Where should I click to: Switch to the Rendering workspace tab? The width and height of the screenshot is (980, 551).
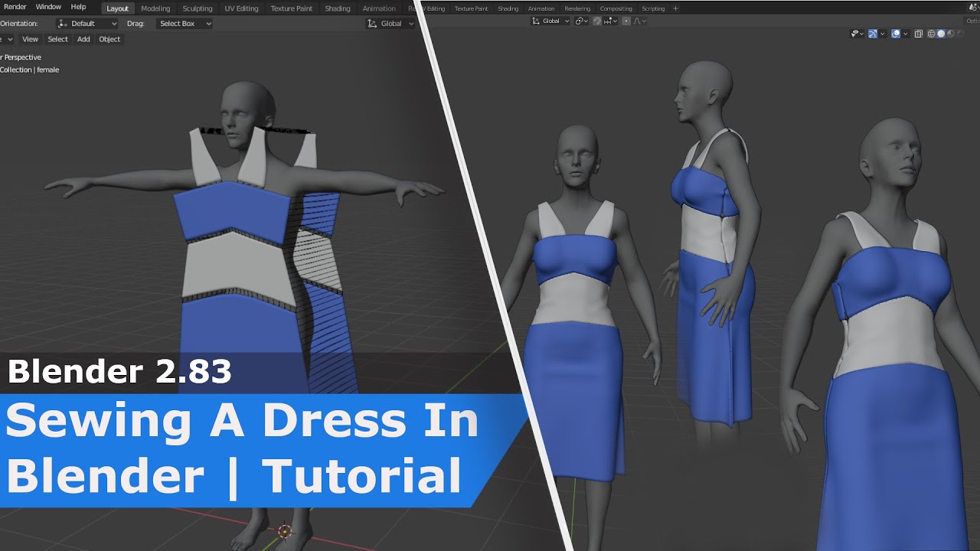coord(577,8)
